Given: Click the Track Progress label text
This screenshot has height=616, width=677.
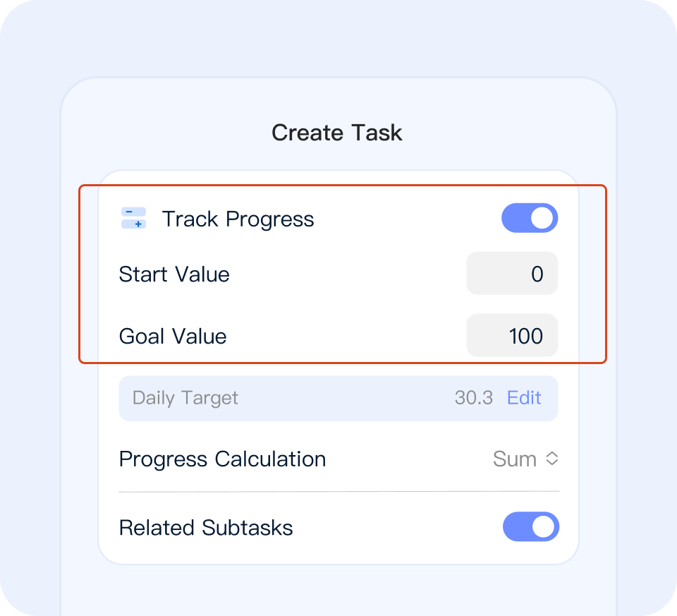Looking at the screenshot, I should tap(238, 219).
